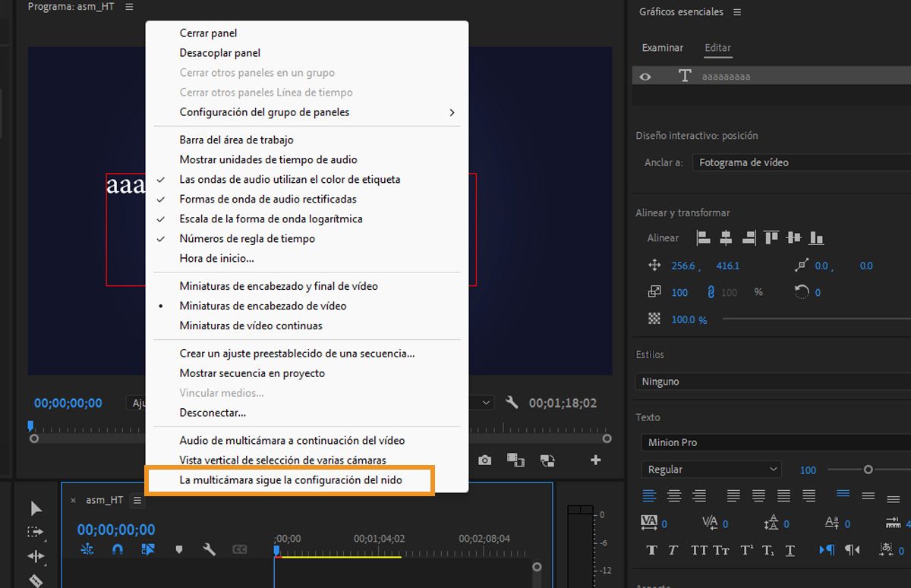Screen dimensions: 911x588
Task: Align text left in Text section
Action: tap(649, 496)
